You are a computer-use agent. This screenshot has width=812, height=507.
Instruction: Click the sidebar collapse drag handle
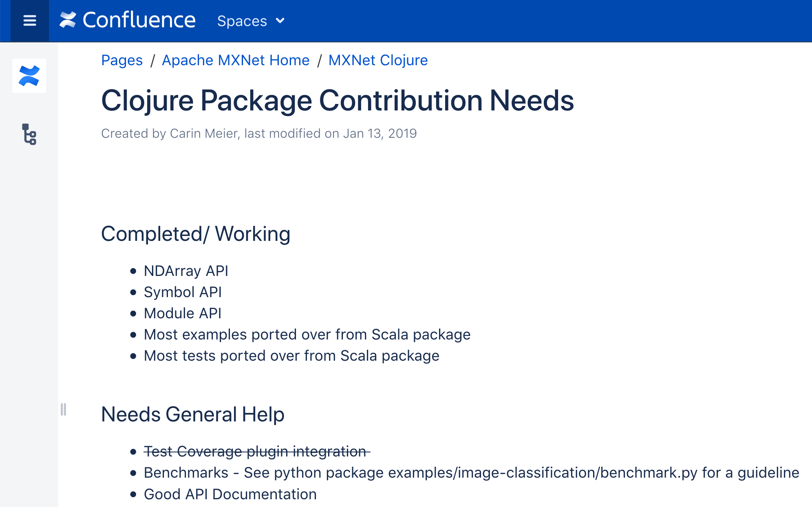pos(63,409)
